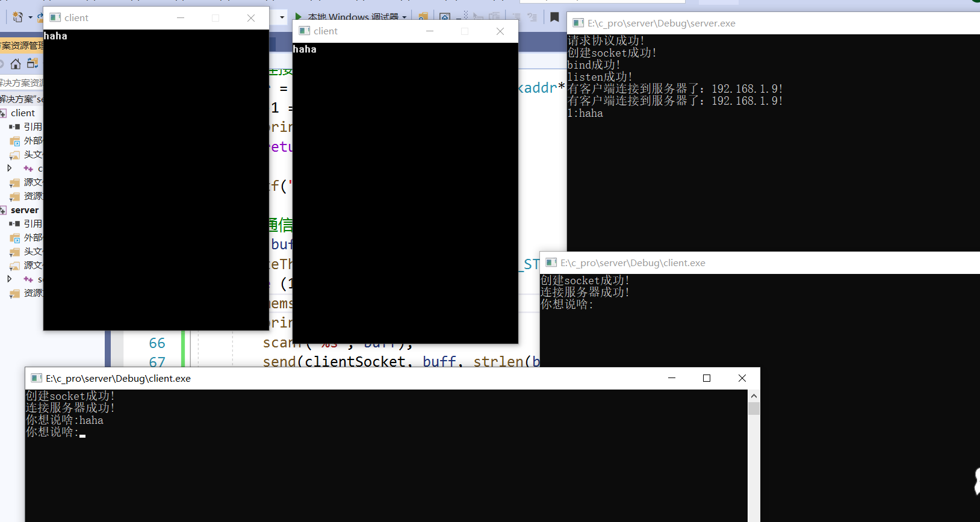
Task: Select the client project node
Action: click(23, 113)
